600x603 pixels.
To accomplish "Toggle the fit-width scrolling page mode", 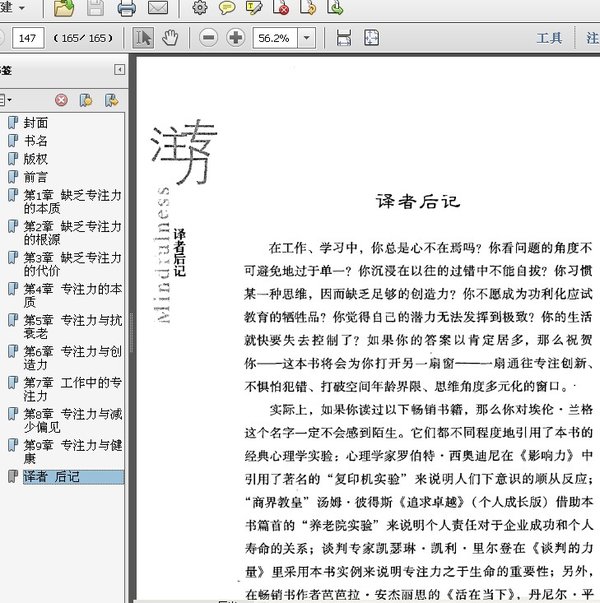I will coord(344,38).
